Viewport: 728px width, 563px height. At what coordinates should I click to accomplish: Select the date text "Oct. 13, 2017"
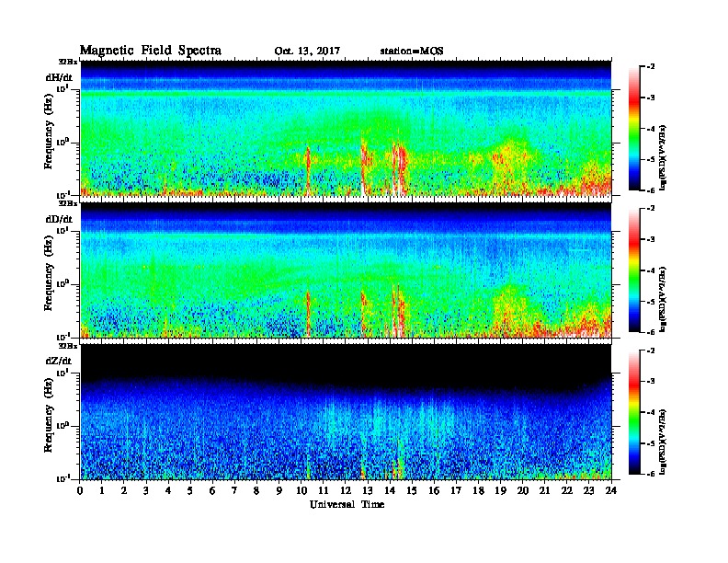(307, 51)
